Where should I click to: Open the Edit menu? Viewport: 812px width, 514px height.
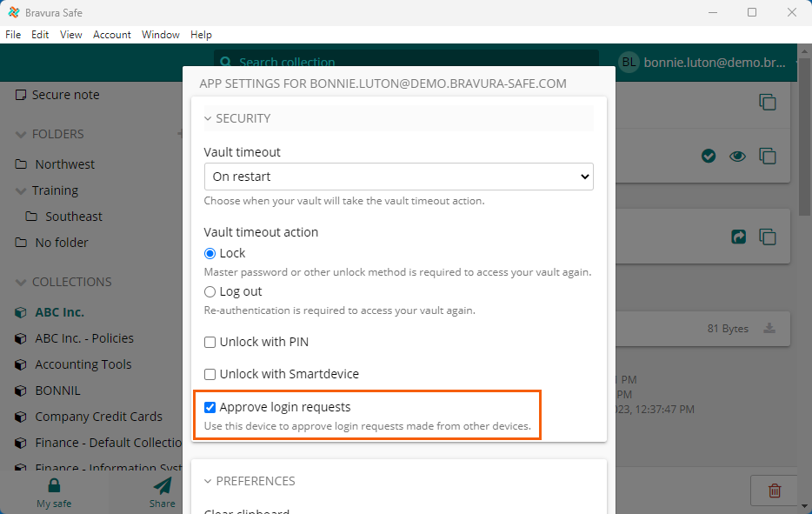(40, 35)
